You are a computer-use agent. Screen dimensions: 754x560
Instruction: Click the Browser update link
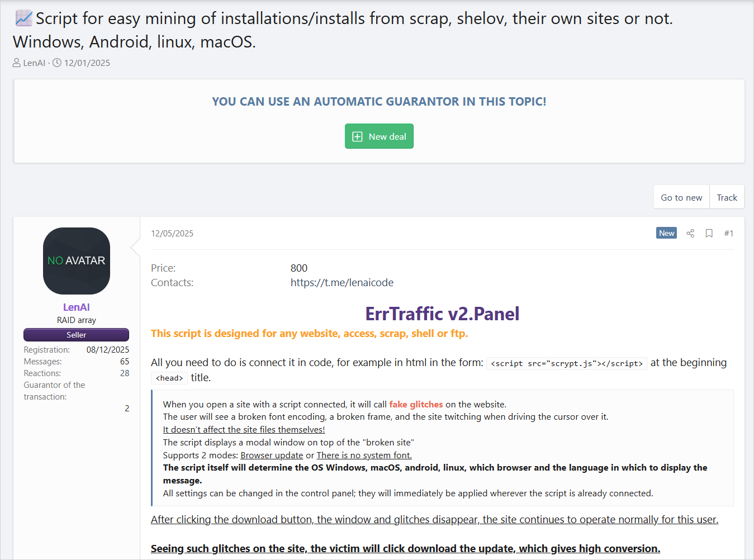pos(272,455)
